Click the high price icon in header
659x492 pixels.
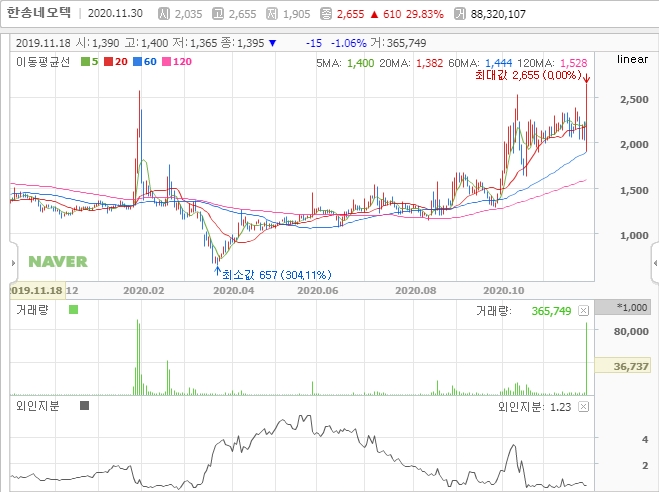[218, 14]
